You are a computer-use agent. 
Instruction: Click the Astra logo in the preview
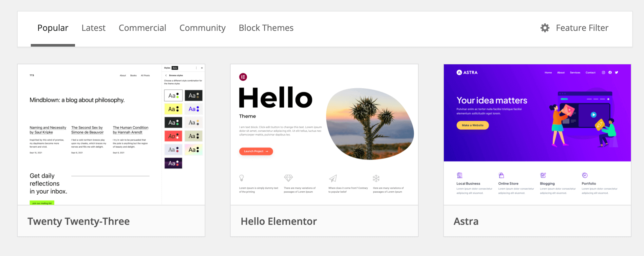(467, 72)
